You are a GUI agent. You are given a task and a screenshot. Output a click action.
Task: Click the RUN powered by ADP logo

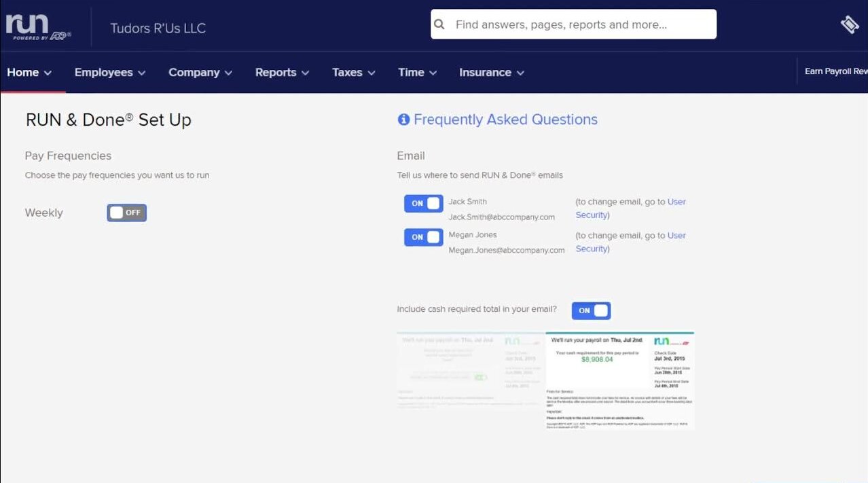click(x=38, y=27)
